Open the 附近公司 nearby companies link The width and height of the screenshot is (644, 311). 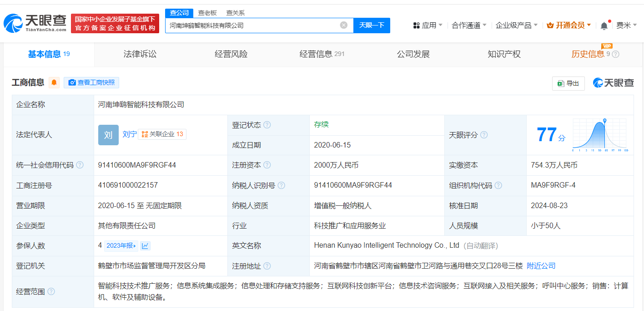click(x=541, y=266)
